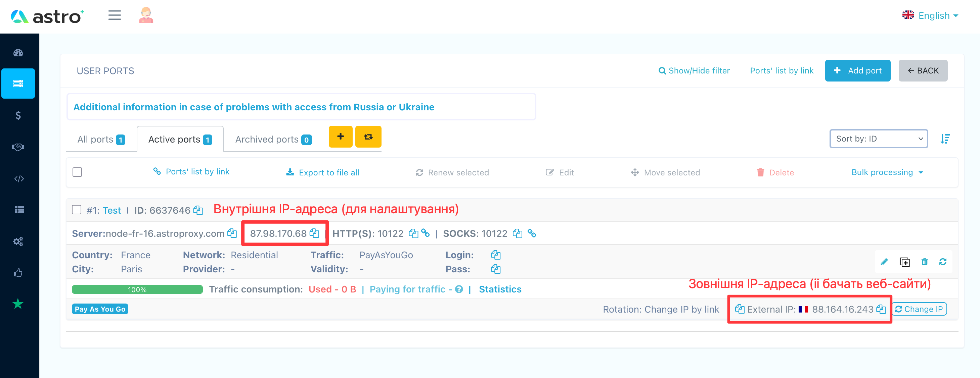980x378 pixels.
Task: Open the user avatar profile icon
Action: click(146, 15)
